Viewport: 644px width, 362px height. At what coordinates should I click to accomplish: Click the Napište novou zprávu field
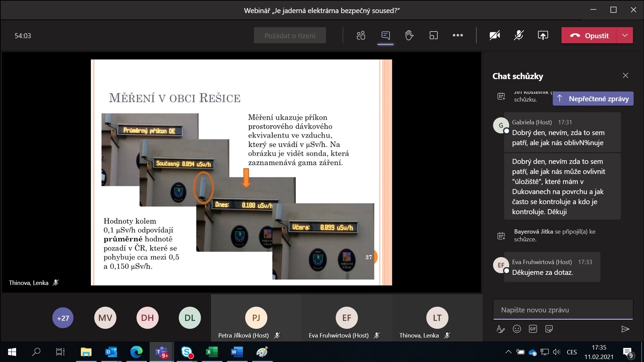click(x=563, y=310)
